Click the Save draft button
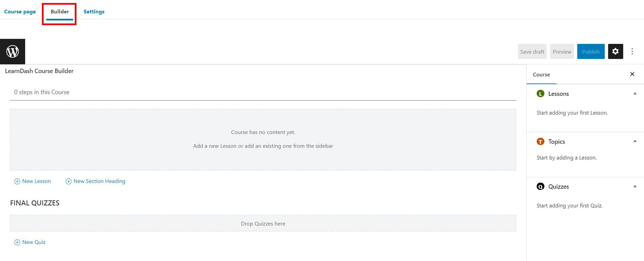The height and width of the screenshot is (261, 644). (x=532, y=52)
